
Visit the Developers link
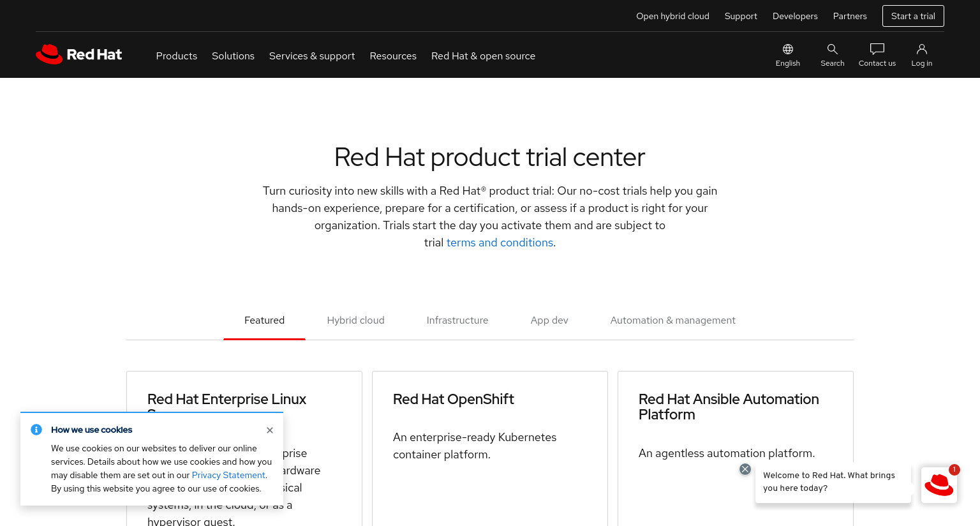click(795, 16)
